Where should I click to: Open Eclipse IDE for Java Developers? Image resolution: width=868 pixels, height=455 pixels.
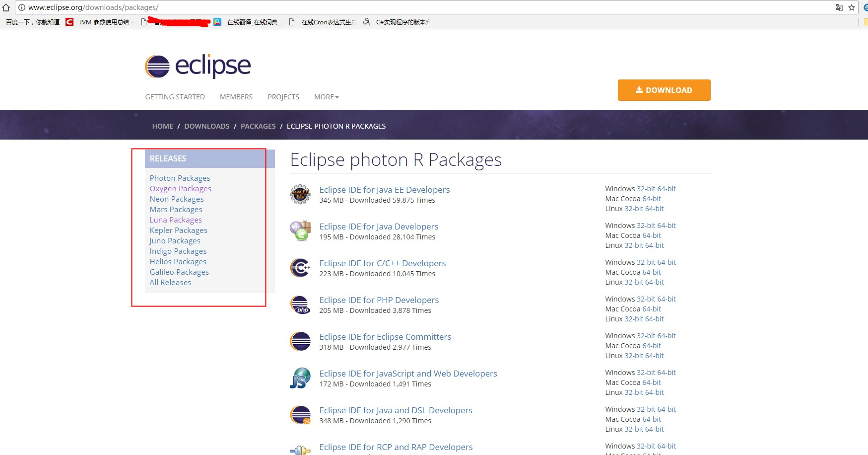[379, 227]
